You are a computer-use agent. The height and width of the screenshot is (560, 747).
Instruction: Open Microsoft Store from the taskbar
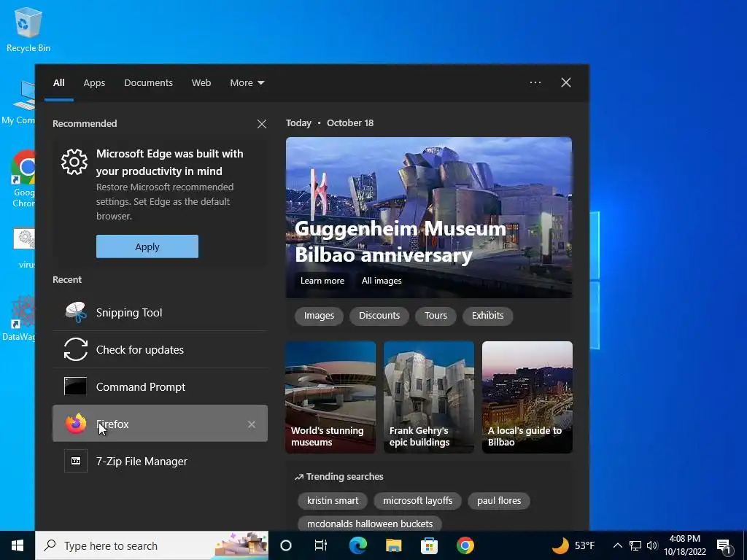click(x=429, y=545)
